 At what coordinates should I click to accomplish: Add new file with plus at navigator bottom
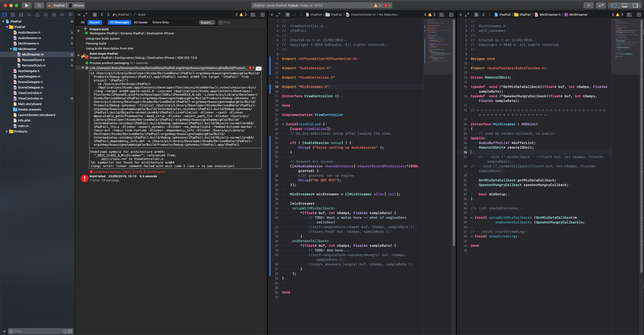tap(4, 331)
